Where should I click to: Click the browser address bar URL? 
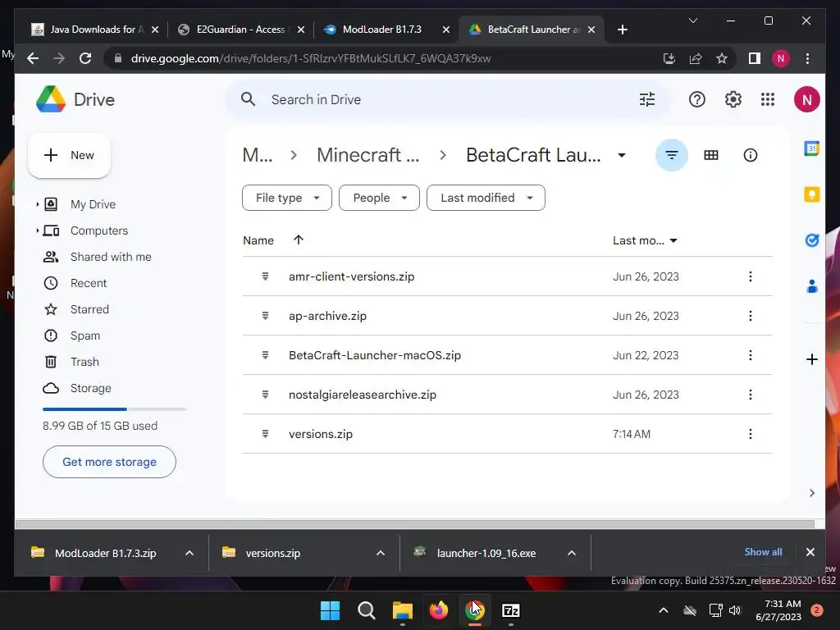point(311,58)
